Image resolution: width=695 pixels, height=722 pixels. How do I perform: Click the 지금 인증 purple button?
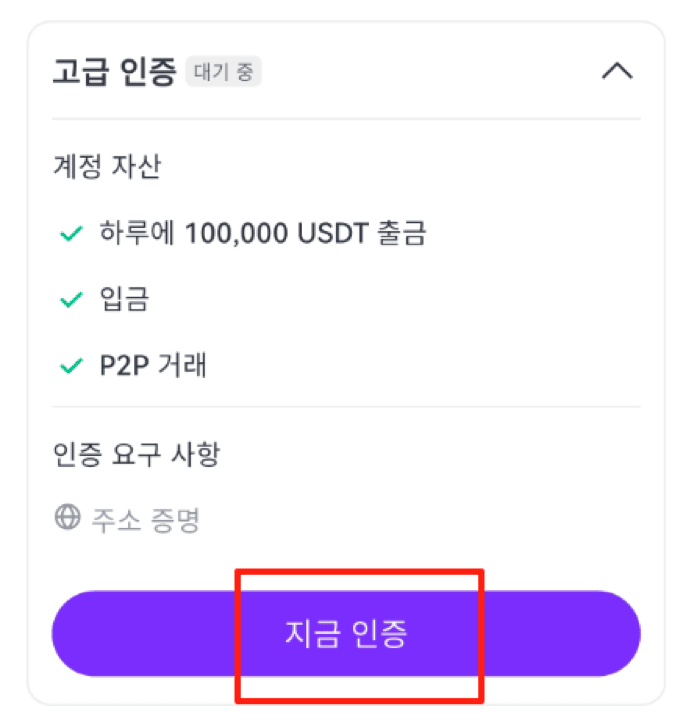point(346,634)
